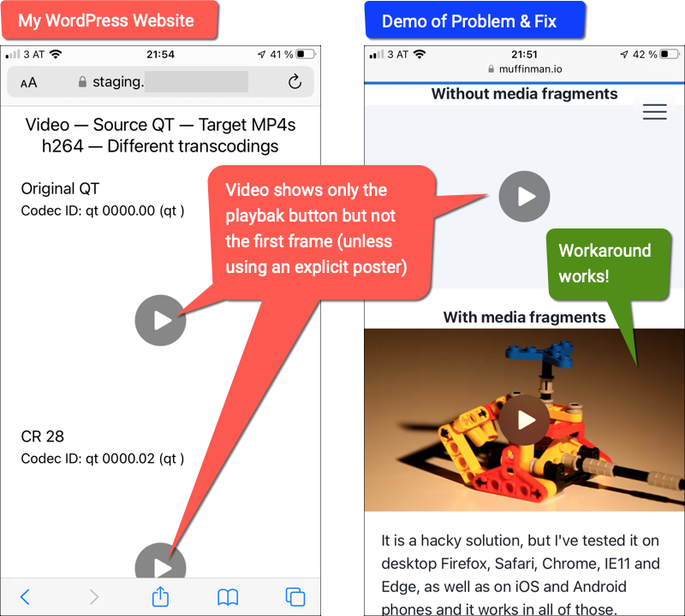Image resolution: width=685 pixels, height=616 pixels.
Task: Play the Original QT video
Action: (x=159, y=320)
